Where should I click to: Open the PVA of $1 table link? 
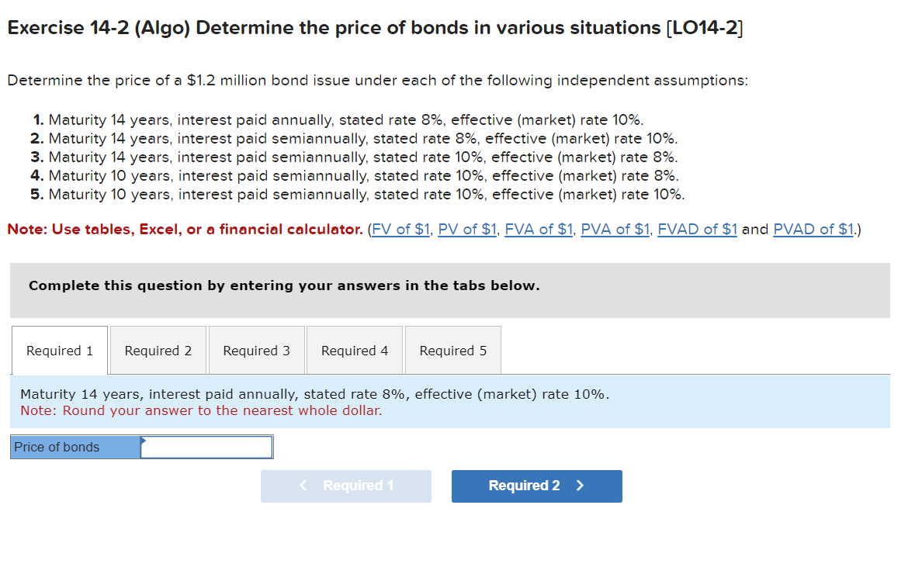[615, 229]
